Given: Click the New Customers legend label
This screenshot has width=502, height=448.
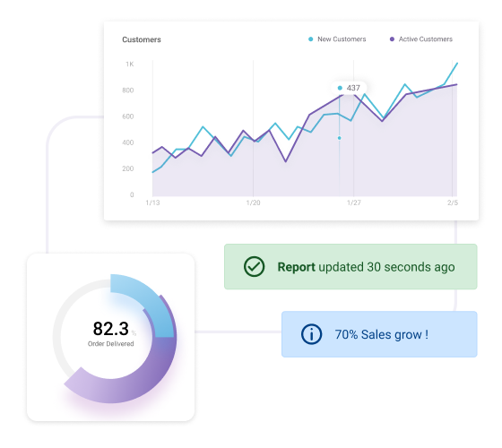Looking at the screenshot, I should coord(342,39).
